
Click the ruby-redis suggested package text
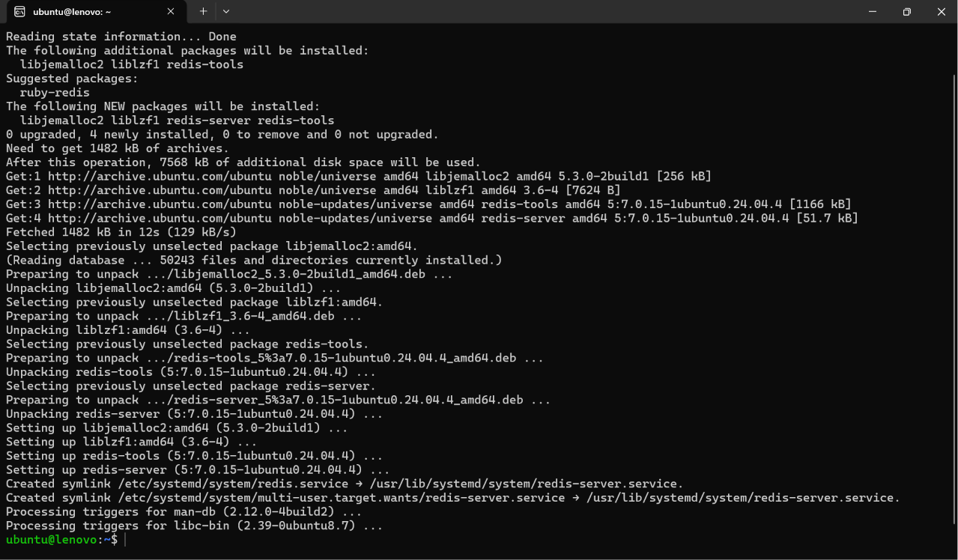point(55,93)
